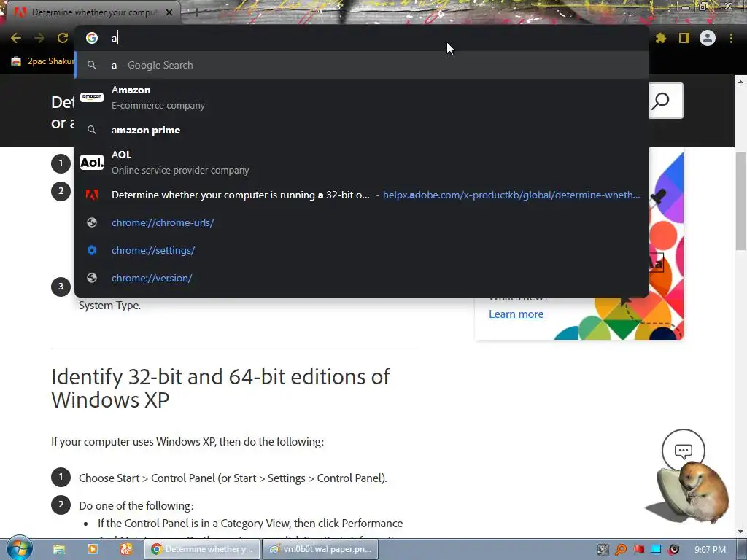Open the profile avatar menu
Viewport: 747px width, 560px height.
coord(708,38)
